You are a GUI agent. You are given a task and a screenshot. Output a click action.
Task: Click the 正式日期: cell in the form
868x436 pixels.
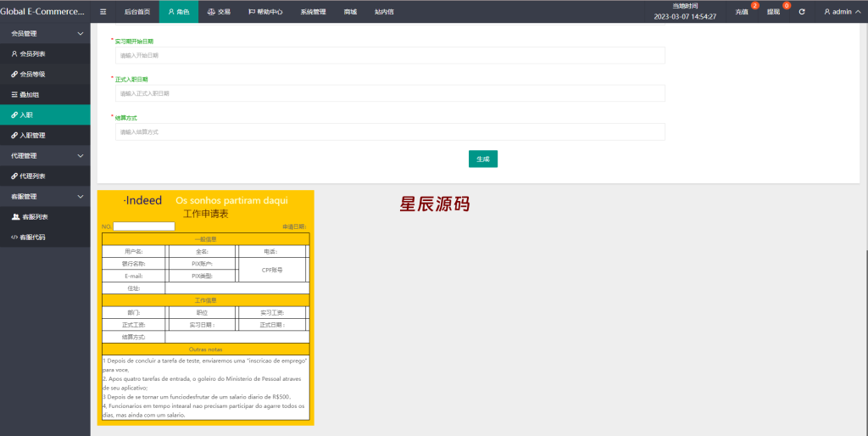(272, 325)
